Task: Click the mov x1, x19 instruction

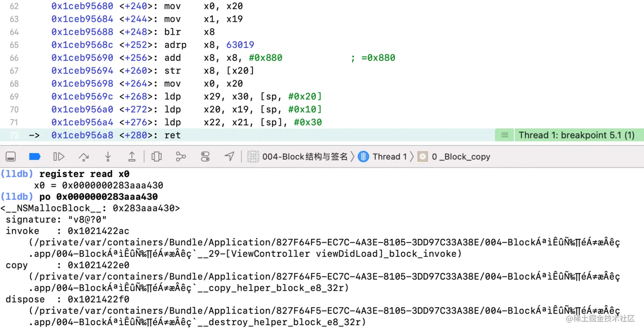Action: click(204, 19)
